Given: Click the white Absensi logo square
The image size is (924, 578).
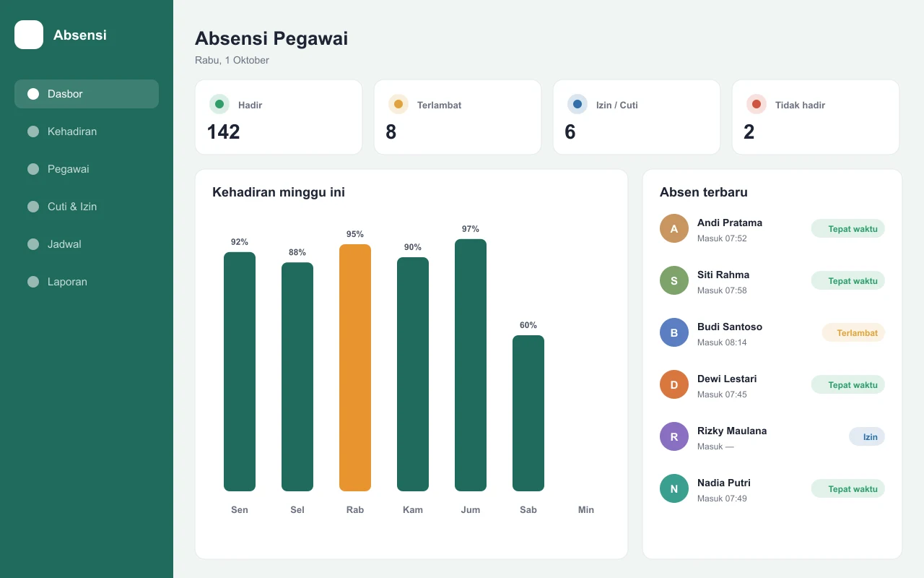Looking at the screenshot, I should point(29,35).
